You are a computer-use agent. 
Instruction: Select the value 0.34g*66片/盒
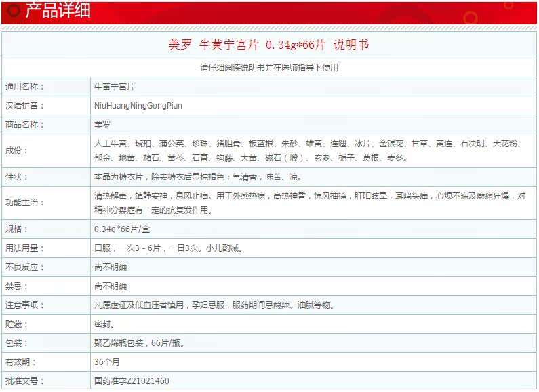(122, 229)
